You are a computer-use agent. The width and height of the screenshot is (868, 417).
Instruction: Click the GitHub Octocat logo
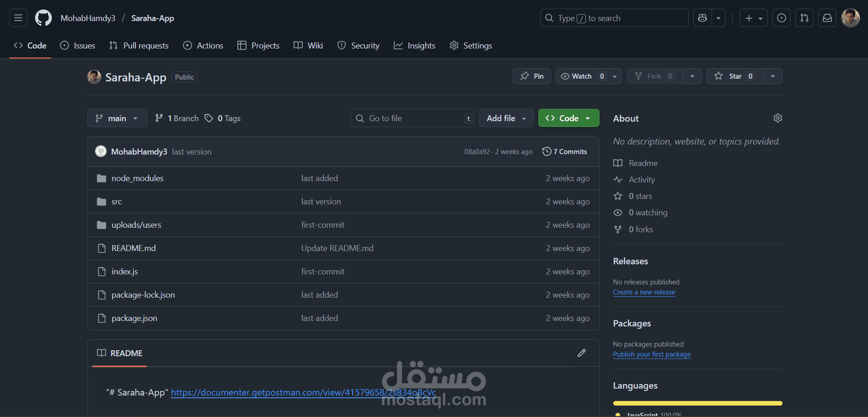(43, 18)
